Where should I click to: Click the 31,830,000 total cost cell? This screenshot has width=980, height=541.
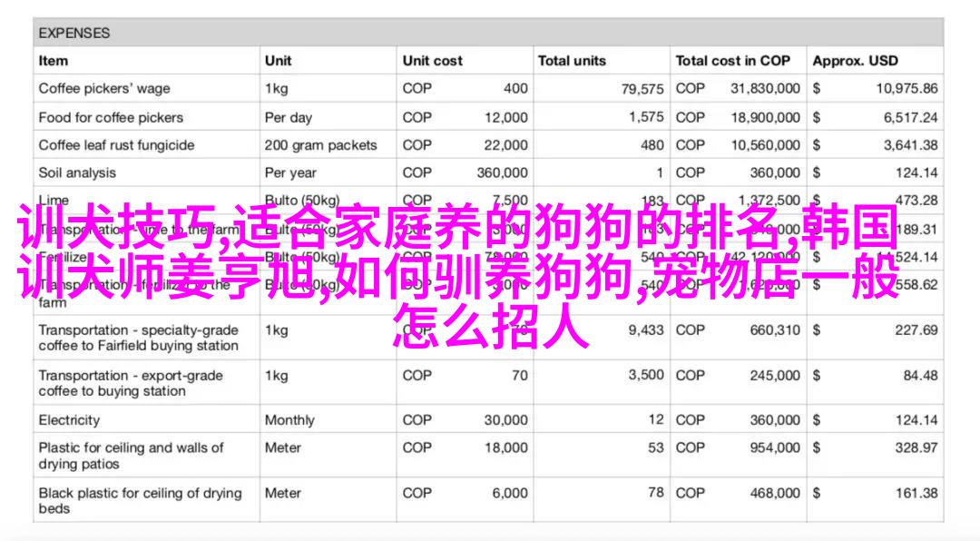coord(765,89)
